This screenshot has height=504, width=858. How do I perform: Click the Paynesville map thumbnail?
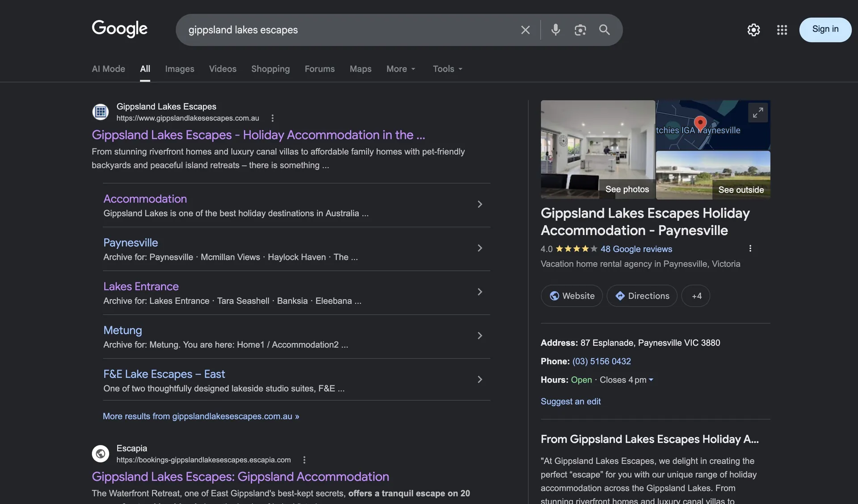point(713,125)
